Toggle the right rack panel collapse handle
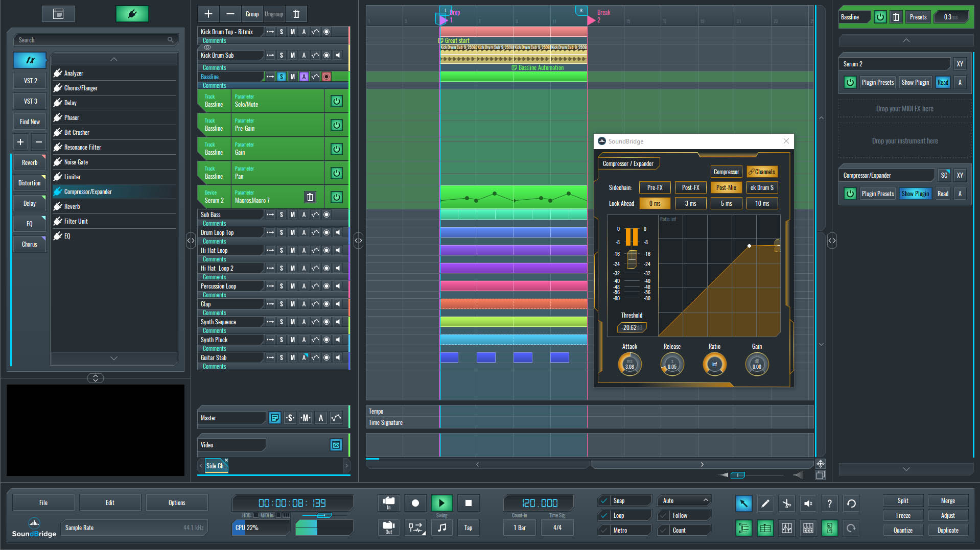 pyautogui.click(x=832, y=240)
